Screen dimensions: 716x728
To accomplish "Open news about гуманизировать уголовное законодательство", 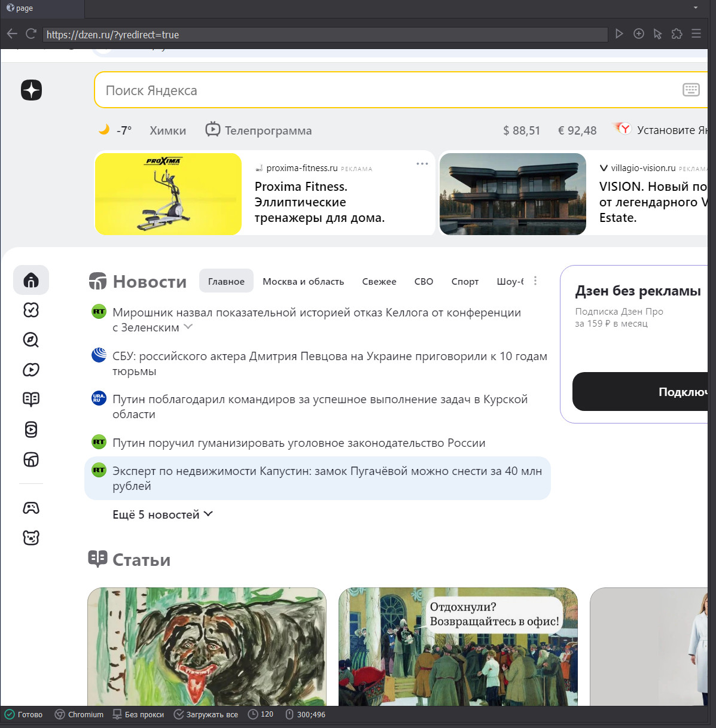I will pyautogui.click(x=298, y=443).
